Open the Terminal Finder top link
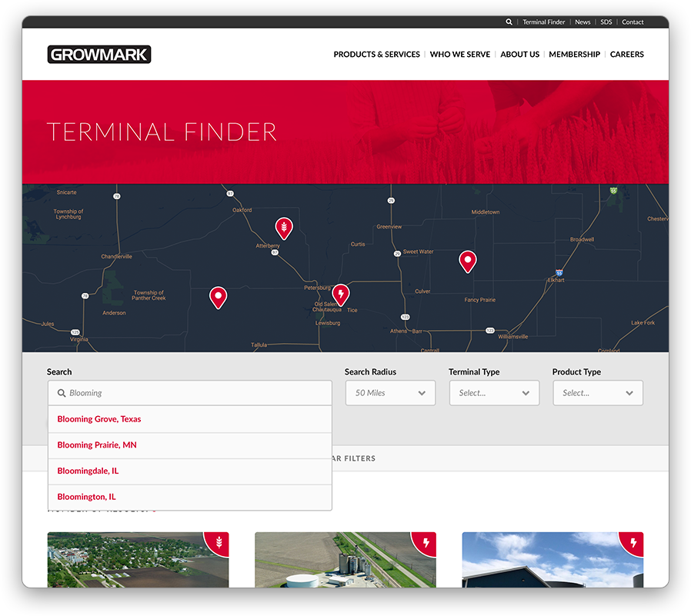This screenshot has width=691, height=616. [543, 22]
